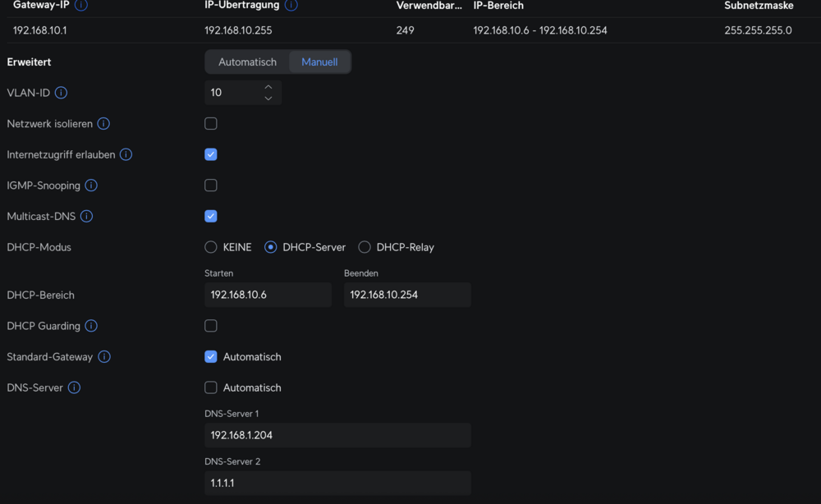This screenshot has width=821, height=504.
Task: Uncheck the Internetzugriff erlauben checkbox
Action: click(x=210, y=154)
